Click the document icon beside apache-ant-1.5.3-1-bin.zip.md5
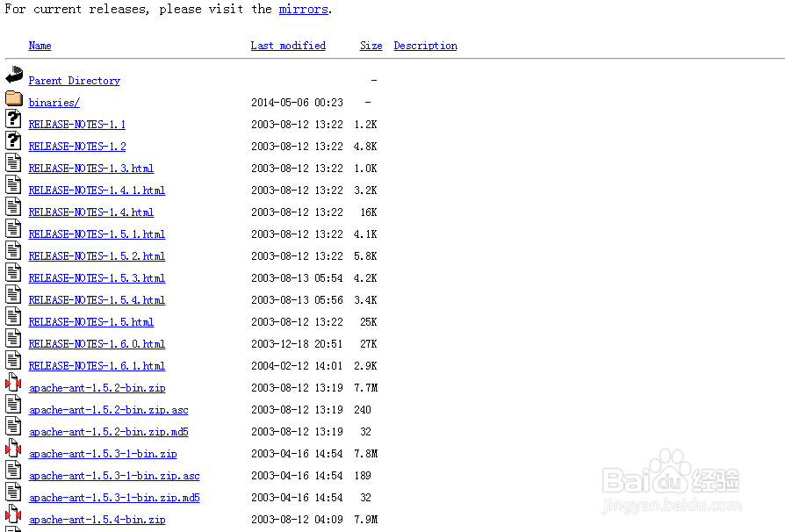 point(13,493)
